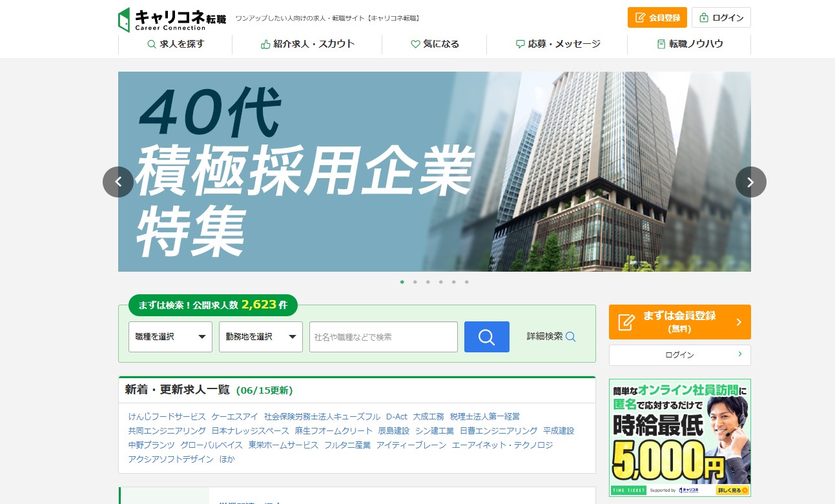Click まずは会員登録 (無料) orange button
The height and width of the screenshot is (504, 835).
pos(679,322)
